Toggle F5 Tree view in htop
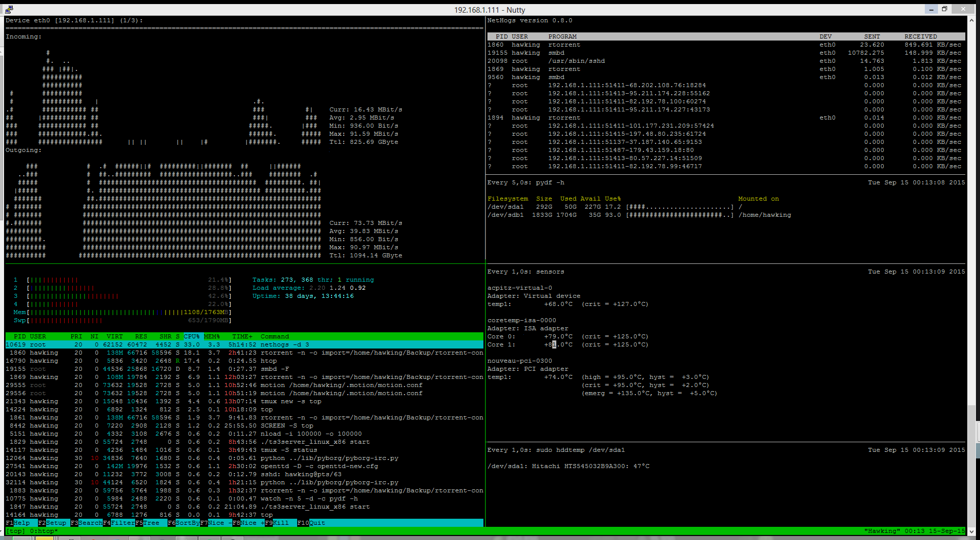The height and width of the screenshot is (540, 980). [151, 523]
